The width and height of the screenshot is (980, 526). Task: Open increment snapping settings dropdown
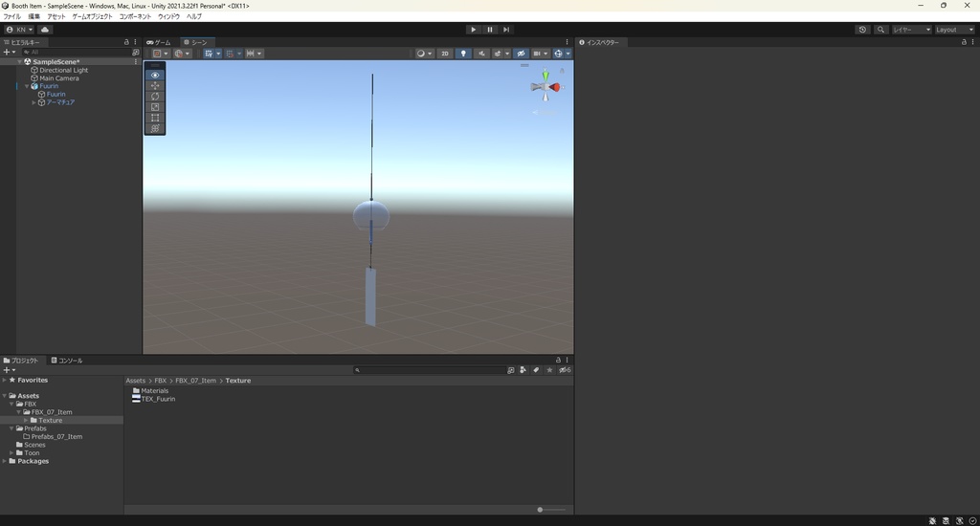(254, 54)
